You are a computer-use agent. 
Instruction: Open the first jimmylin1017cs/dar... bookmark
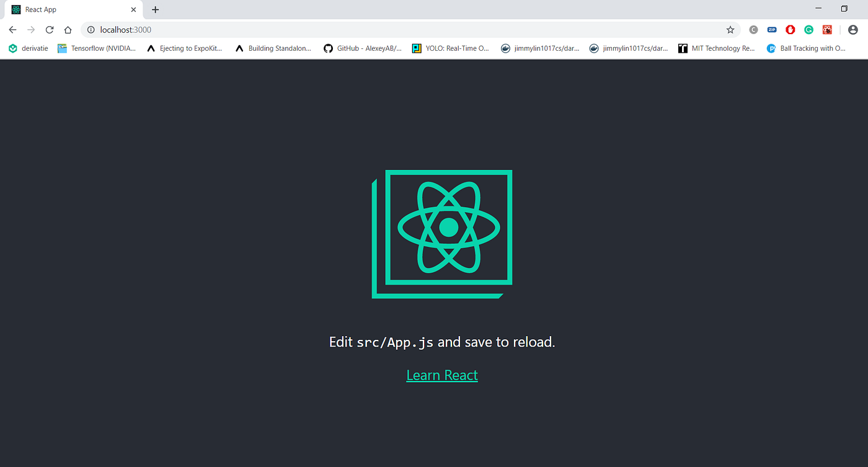540,48
